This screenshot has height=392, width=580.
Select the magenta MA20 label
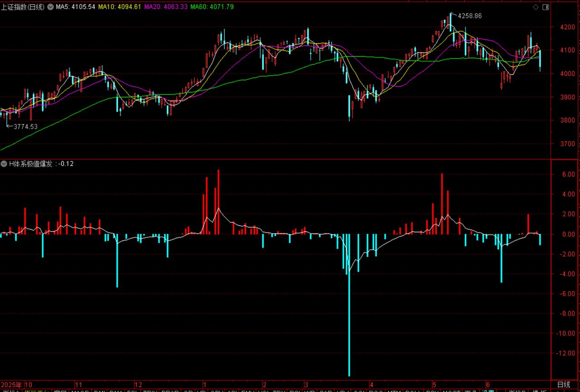pyautogui.click(x=166, y=7)
